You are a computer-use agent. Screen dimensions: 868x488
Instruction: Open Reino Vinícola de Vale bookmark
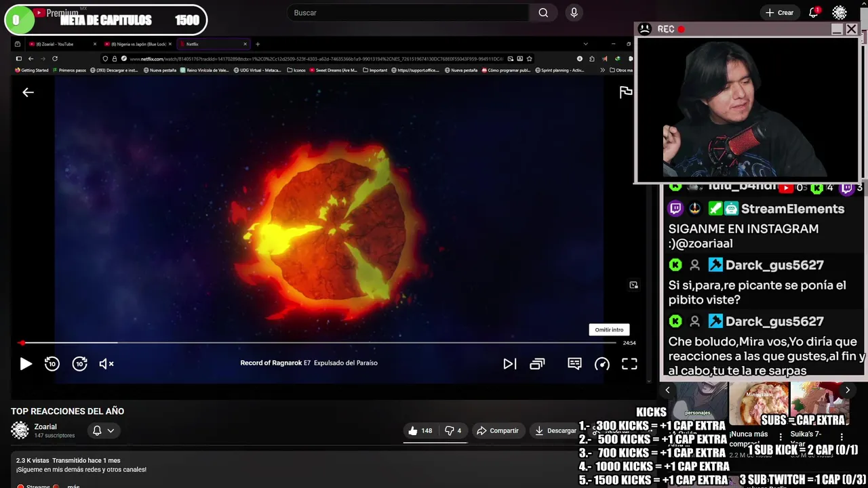[x=205, y=70]
